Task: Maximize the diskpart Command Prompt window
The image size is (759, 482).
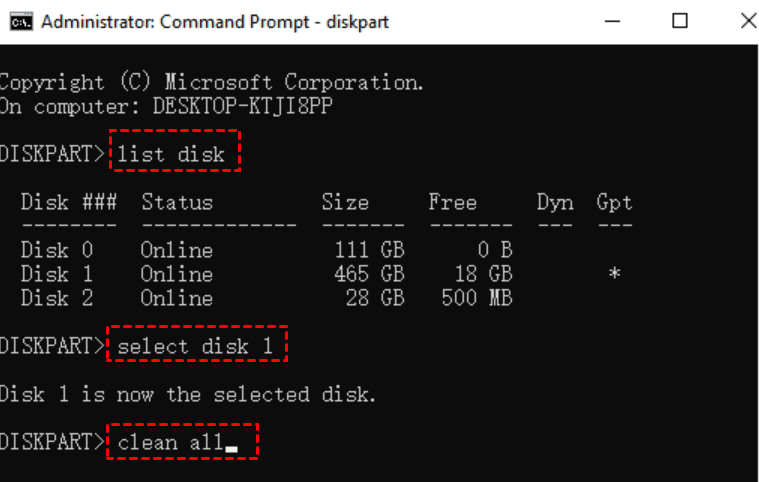Action: pyautogui.click(x=681, y=21)
